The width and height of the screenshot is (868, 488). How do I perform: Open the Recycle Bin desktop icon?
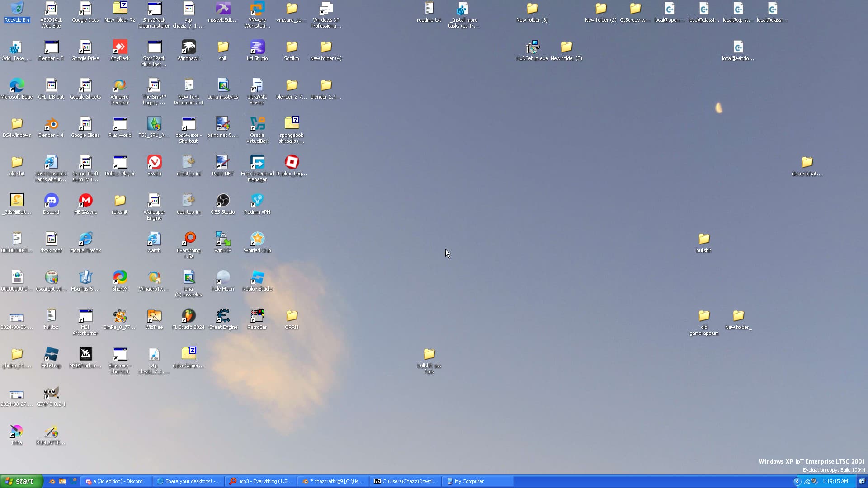point(17,13)
